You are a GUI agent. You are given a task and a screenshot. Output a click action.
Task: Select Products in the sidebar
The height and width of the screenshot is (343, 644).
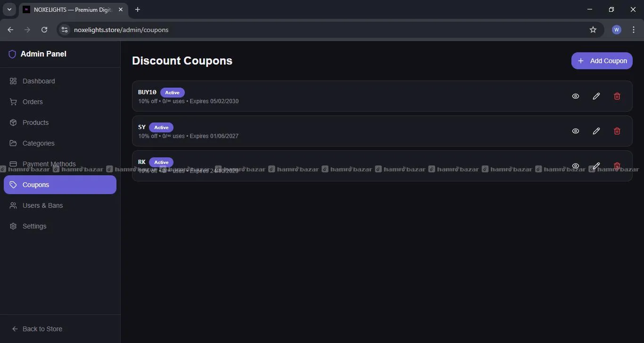click(35, 122)
